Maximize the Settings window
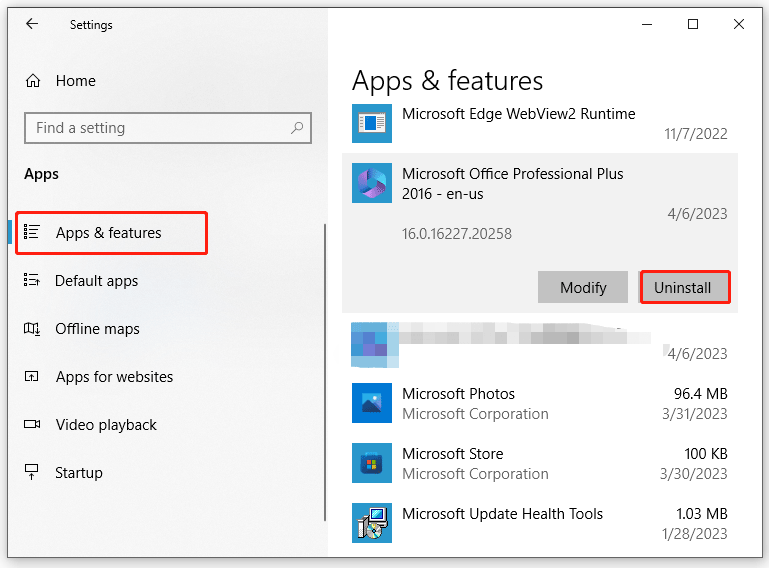The height and width of the screenshot is (568, 769). [x=693, y=25]
